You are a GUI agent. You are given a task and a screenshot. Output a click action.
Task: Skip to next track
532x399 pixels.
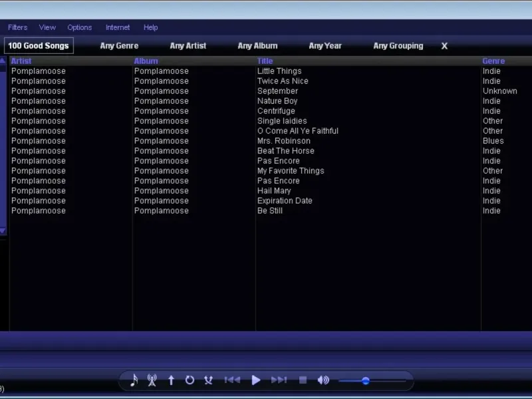point(279,380)
